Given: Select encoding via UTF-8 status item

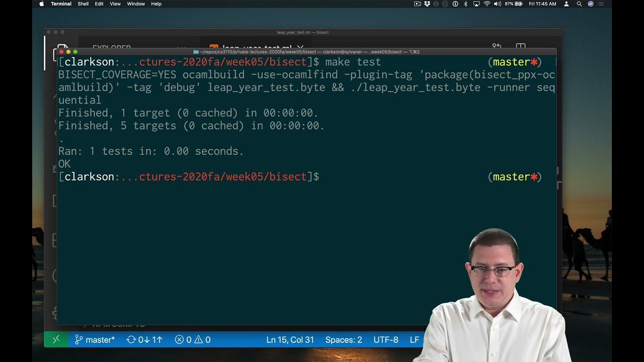Looking at the screenshot, I should tap(386, 340).
